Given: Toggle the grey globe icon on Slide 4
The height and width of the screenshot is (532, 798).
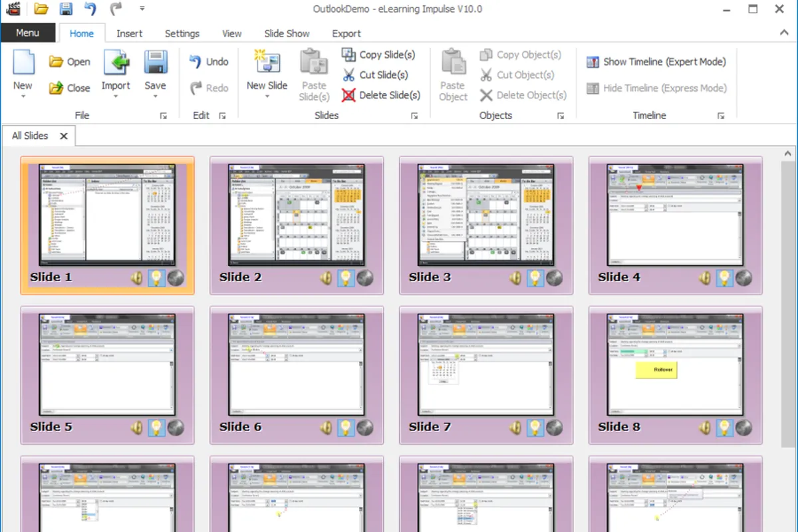Looking at the screenshot, I should click(743, 278).
